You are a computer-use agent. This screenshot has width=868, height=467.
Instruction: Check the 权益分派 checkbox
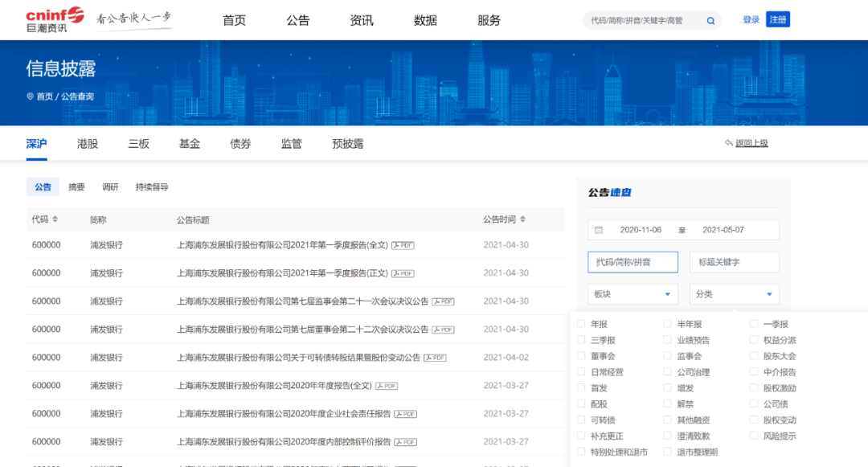[753, 340]
